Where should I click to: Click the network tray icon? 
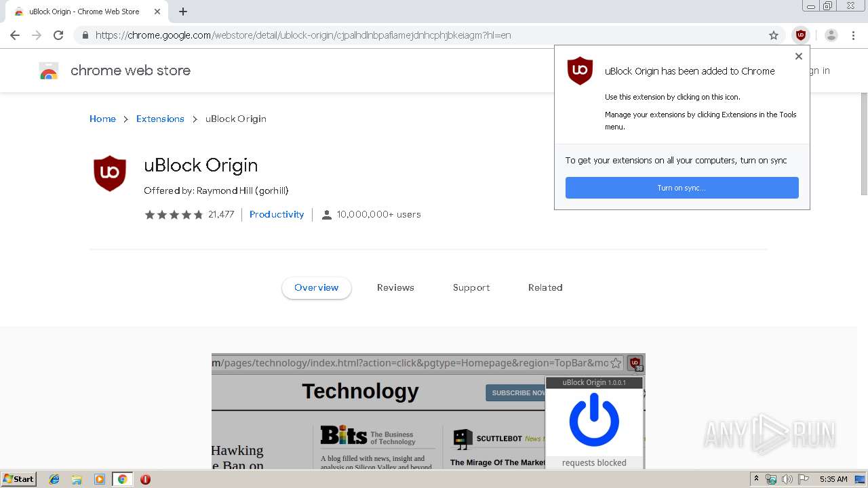coord(771,479)
